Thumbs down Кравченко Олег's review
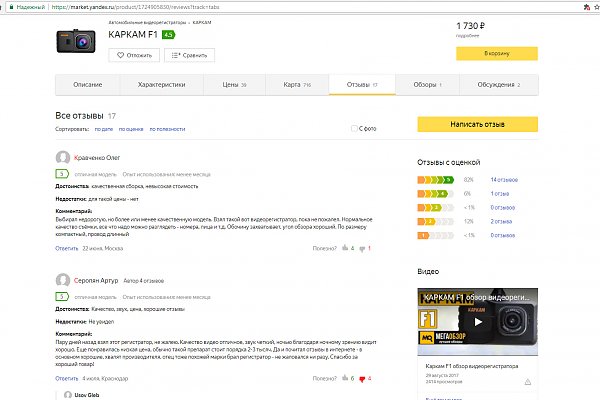This screenshot has height=400, width=600. pos(361,247)
